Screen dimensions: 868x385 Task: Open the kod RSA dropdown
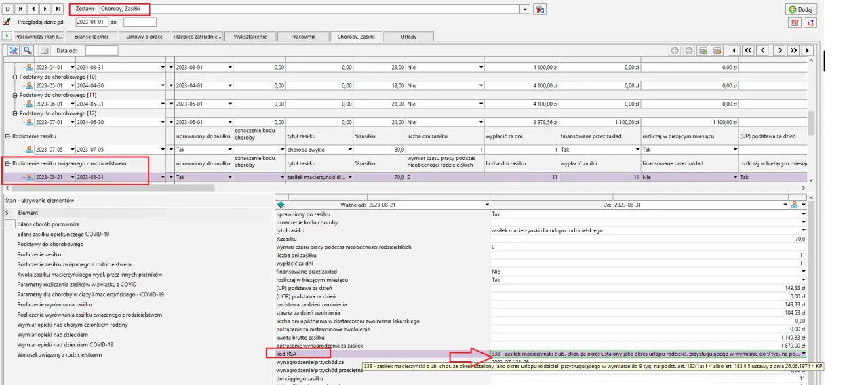tap(804, 353)
